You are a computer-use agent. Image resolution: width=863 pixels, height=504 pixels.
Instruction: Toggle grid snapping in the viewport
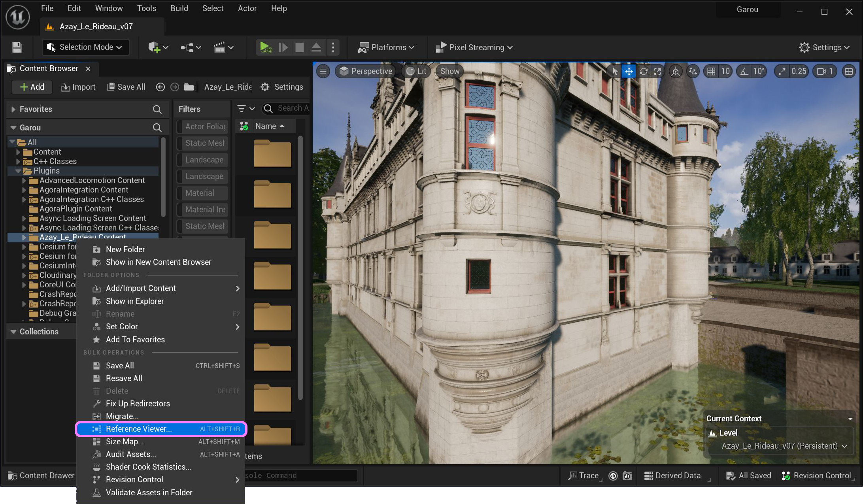[x=711, y=71]
